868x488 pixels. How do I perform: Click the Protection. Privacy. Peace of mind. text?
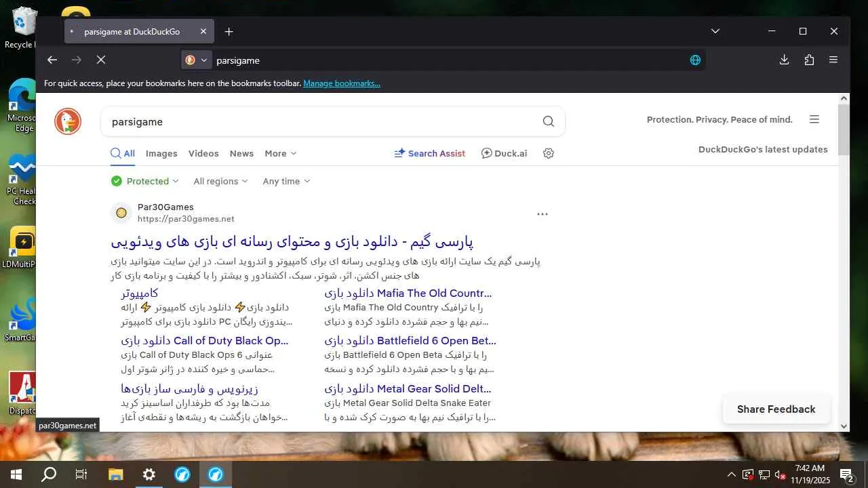tap(719, 119)
